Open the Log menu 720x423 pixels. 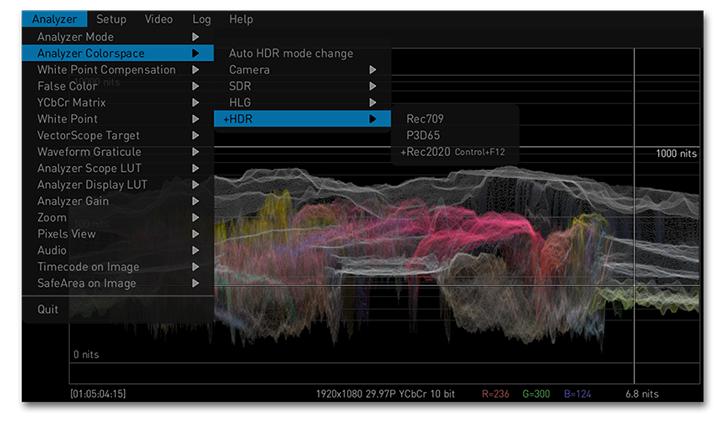tap(201, 19)
